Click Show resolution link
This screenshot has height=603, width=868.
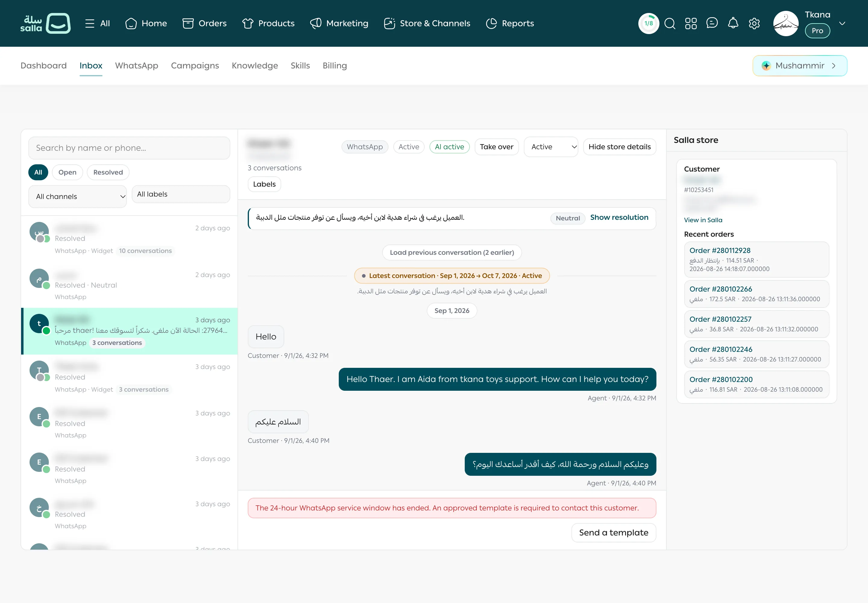(x=619, y=218)
